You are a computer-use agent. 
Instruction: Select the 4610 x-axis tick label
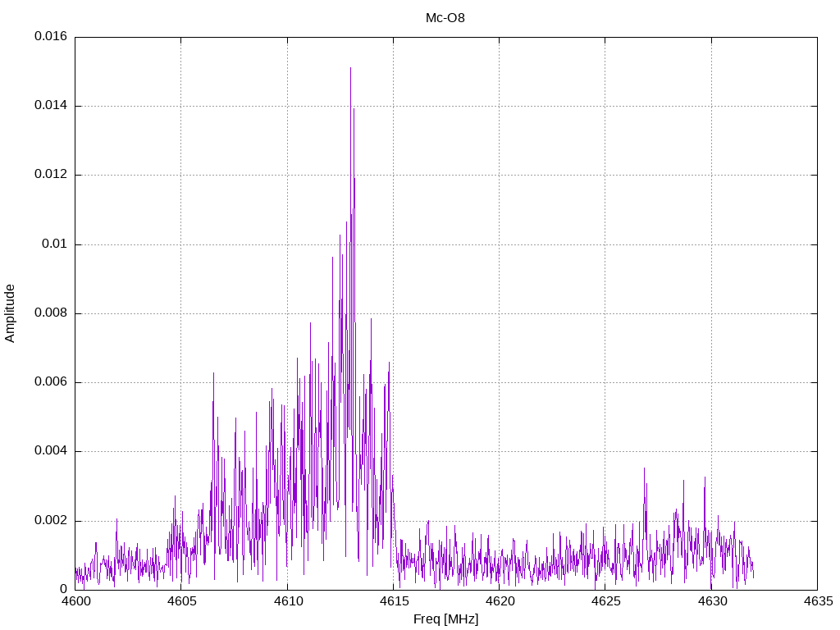(x=287, y=601)
